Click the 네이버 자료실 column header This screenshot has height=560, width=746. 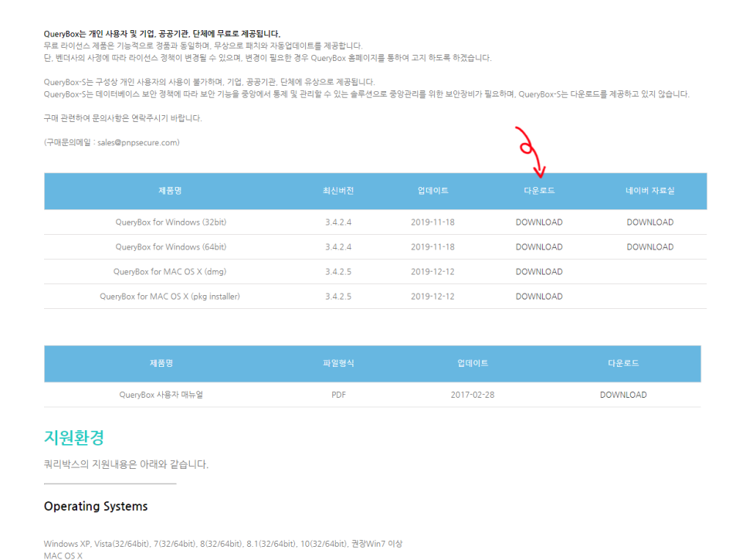pyautogui.click(x=650, y=191)
